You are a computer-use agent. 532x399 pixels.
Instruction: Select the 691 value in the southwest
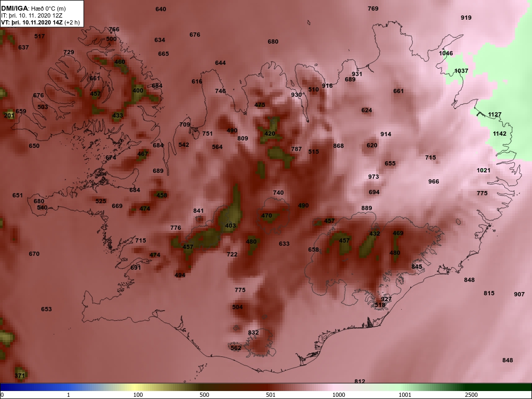[136, 268]
